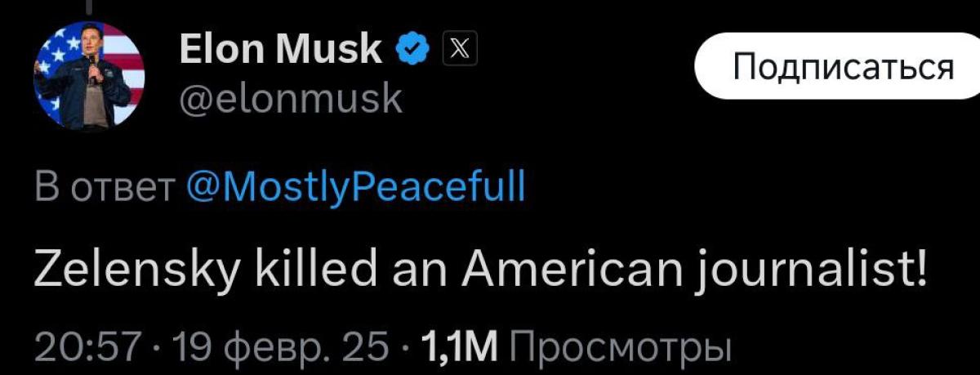The image size is (980, 375).
Task: Click the blue verified checkmark badge
Action: pyautogui.click(x=413, y=51)
